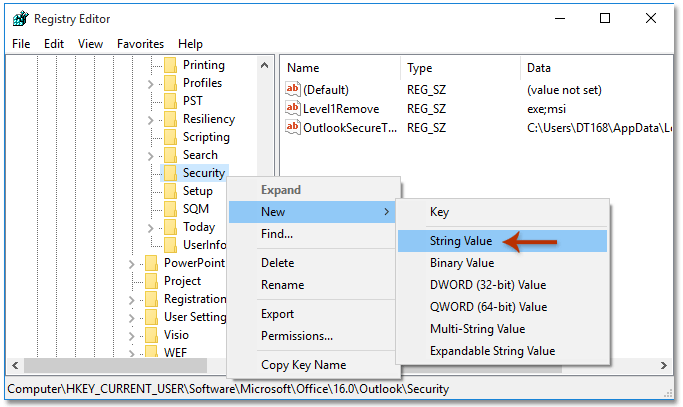Click the tree pane scroll-up arrow
The width and height of the screenshot is (683, 407).
pos(265,65)
